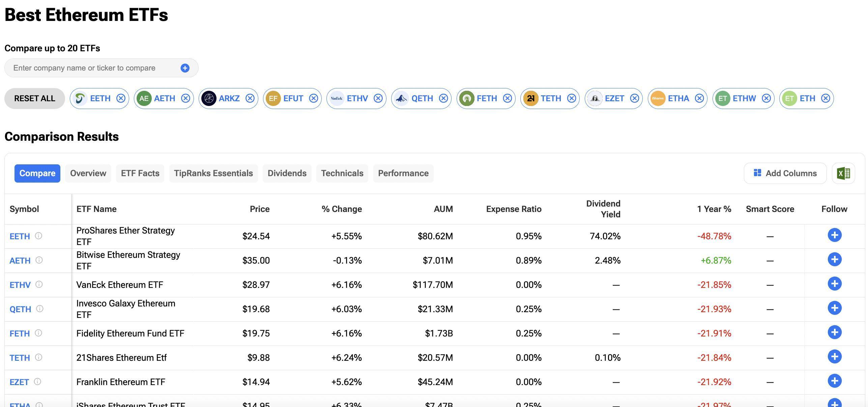Follow the EZET ETF via its plus button

click(x=835, y=381)
